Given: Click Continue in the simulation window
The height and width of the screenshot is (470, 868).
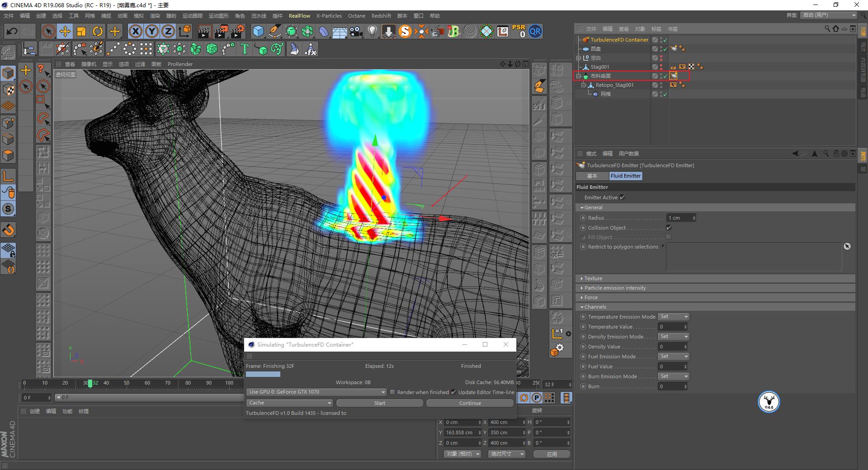Looking at the screenshot, I should pos(470,403).
